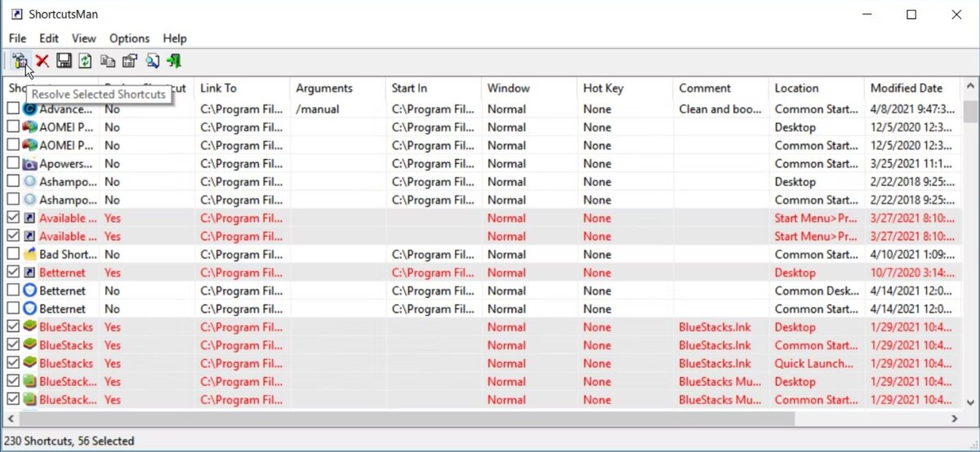Image resolution: width=980 pixels, height=452 pixels.
Task: Click the vertical scrollbar down arrow
Action: click(970, 403)
